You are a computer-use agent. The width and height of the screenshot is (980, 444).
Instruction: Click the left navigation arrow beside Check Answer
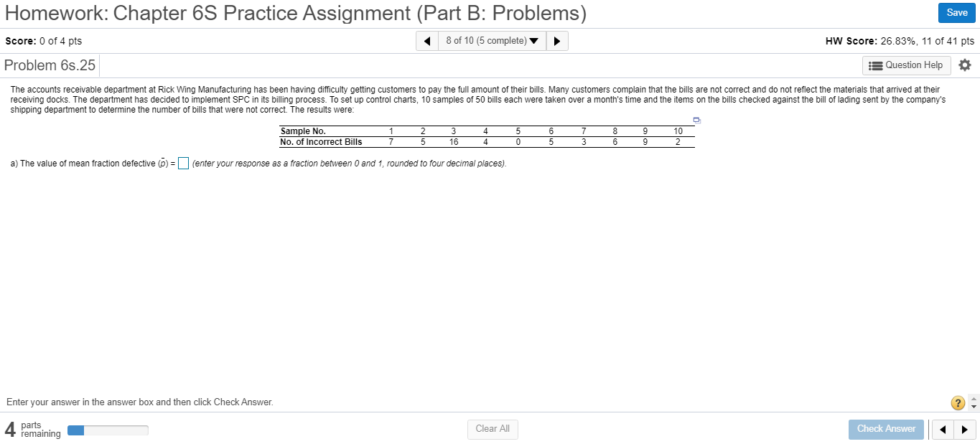(x=943, y=429)
